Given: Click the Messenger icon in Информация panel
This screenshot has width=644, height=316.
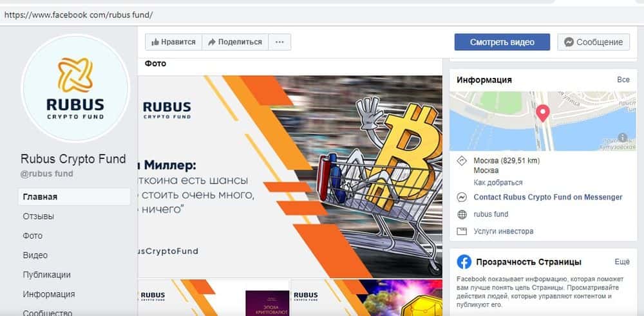Looking at the screenshot, I should click(x=462, y=198).
